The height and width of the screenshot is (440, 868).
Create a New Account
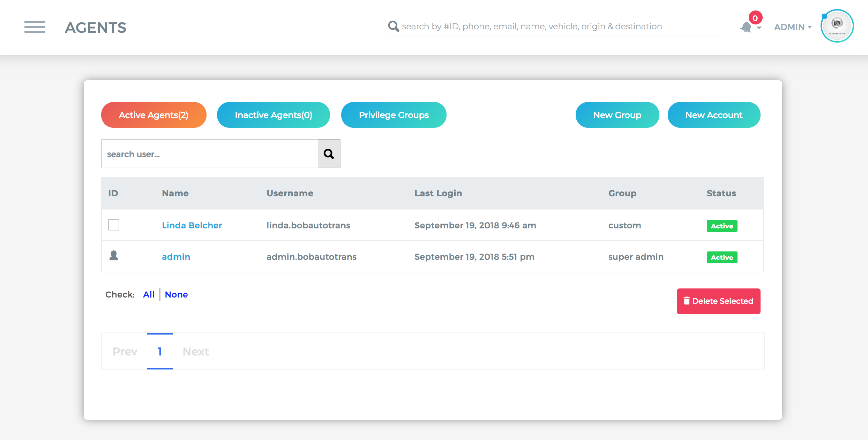[714, 115]
